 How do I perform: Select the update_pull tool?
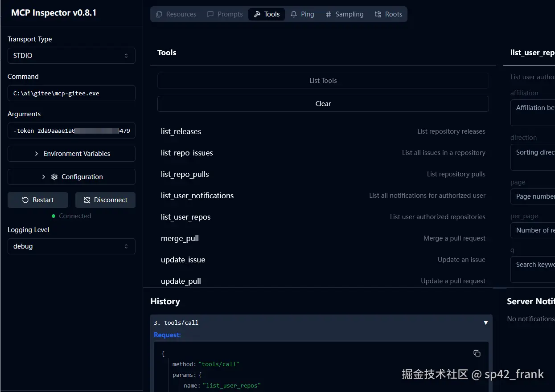323,281
